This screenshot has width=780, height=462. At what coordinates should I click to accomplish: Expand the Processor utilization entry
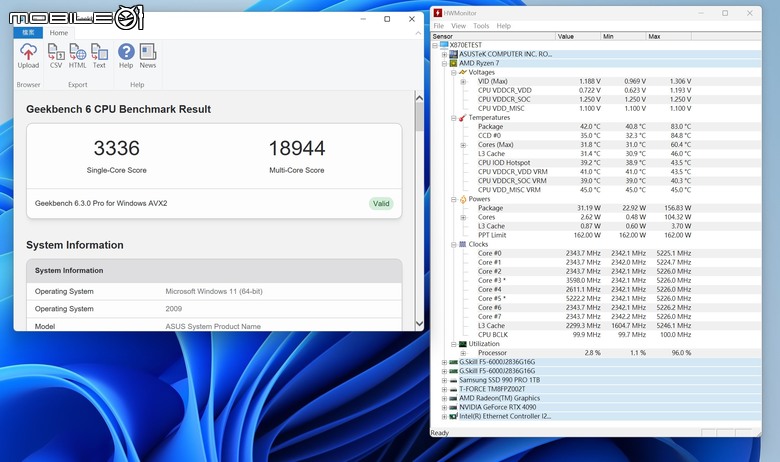[x=463, y=353]
